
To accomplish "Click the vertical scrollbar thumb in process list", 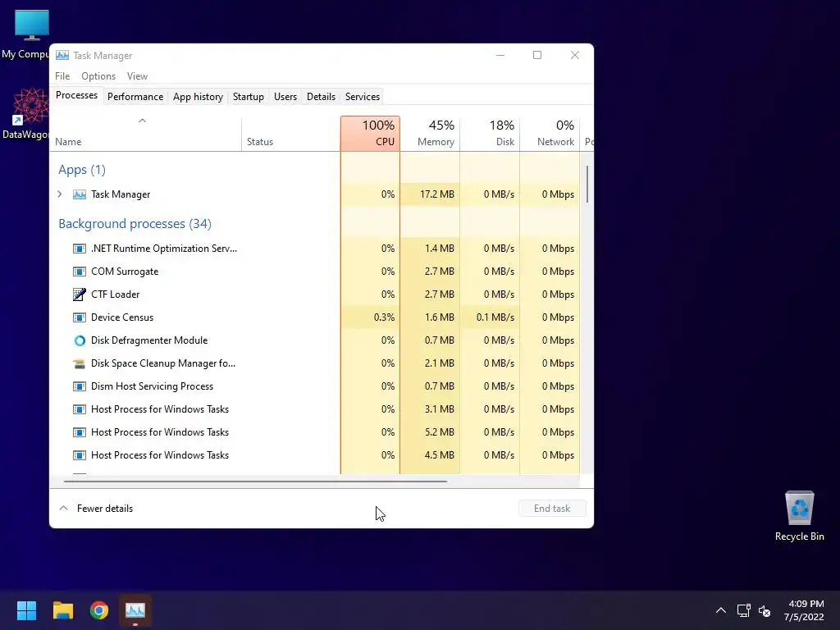I will [587, 185].
